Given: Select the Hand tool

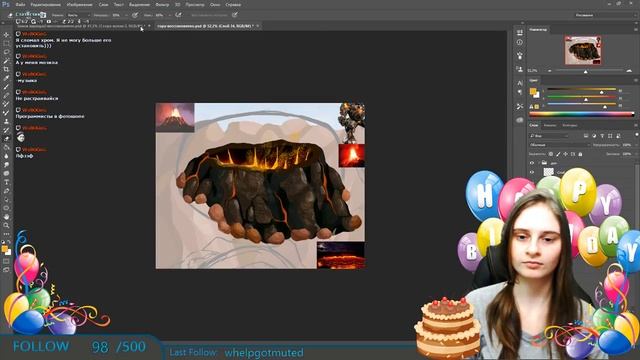Looking at the screenshot, I should (6, 216).
